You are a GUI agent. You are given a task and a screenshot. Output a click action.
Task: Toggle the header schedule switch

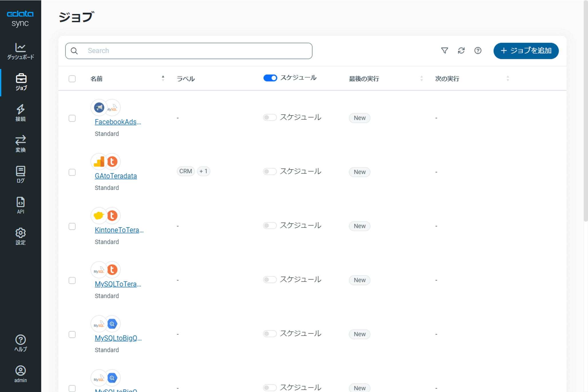click(x=270, y=78)
